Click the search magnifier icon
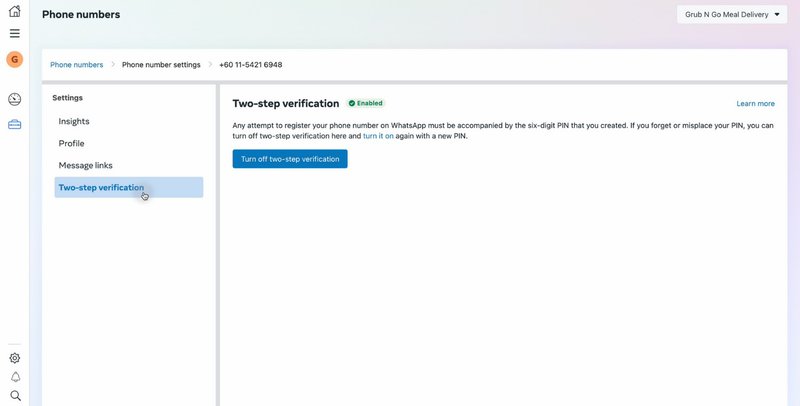800x406 pixels. (15, 396)
